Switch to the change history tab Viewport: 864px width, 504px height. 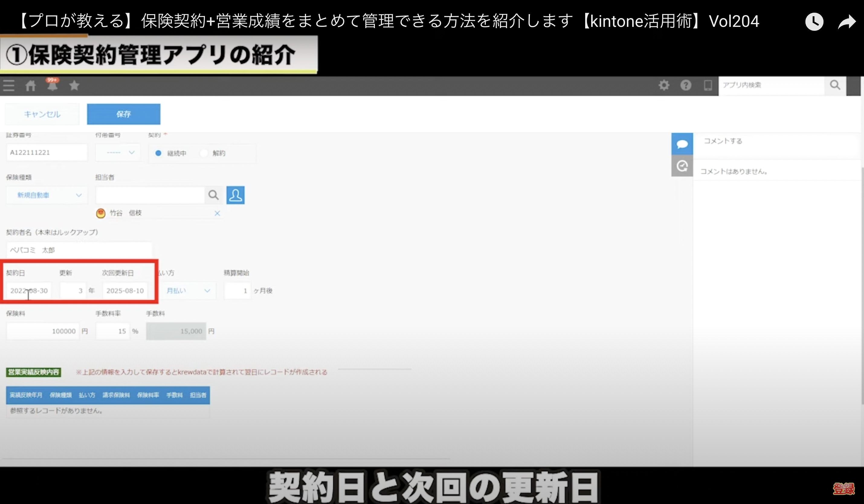(x=682, y=166)
